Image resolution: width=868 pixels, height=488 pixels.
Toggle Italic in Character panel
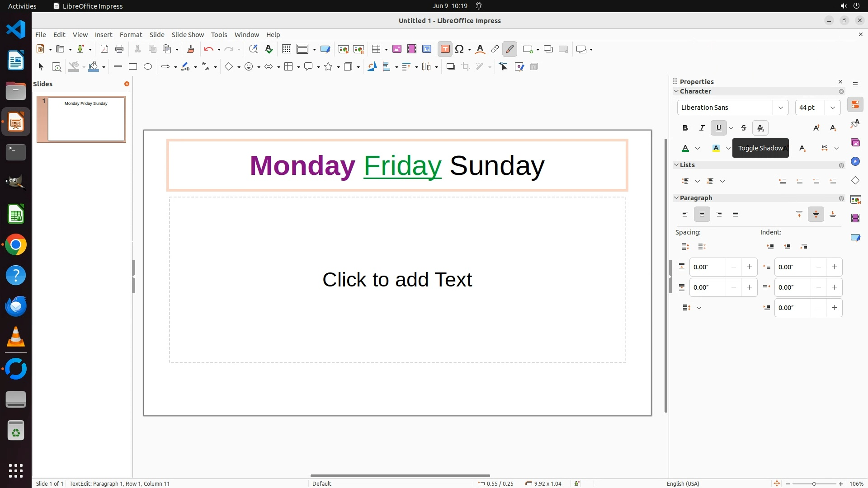[702, 128]
